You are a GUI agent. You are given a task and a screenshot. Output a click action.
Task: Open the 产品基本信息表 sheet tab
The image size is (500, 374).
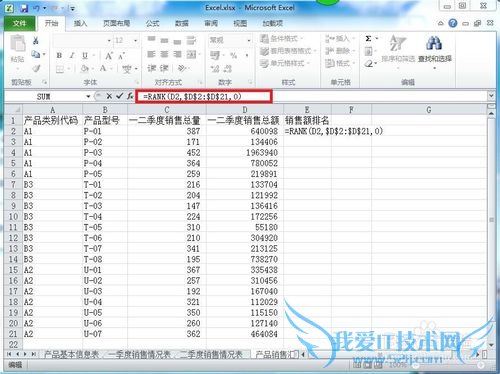point(72,355)
